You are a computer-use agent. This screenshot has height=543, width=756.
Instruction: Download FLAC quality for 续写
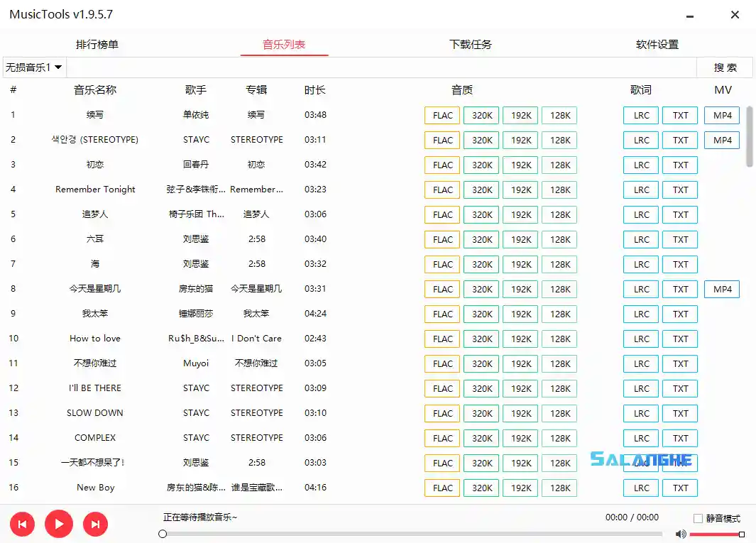coord(442,115)
